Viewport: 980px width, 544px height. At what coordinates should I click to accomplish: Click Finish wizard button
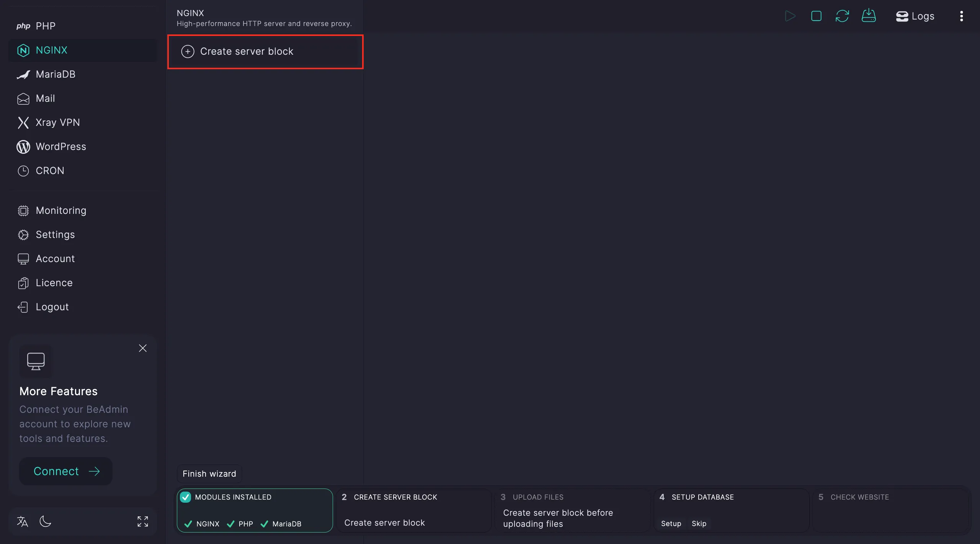click(x=209, y=474)
